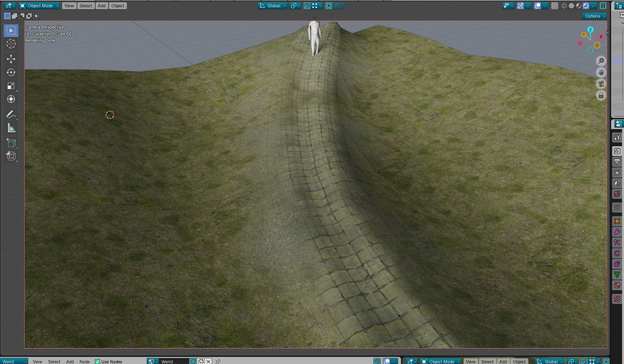
Task: Click the pan hand navigation gizmo
Action: point(601,72)
